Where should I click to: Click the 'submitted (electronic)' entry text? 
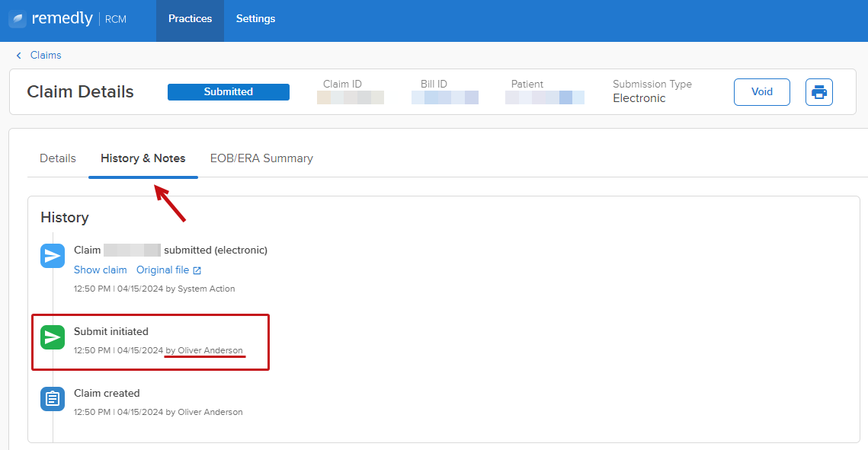pos(216,250)
